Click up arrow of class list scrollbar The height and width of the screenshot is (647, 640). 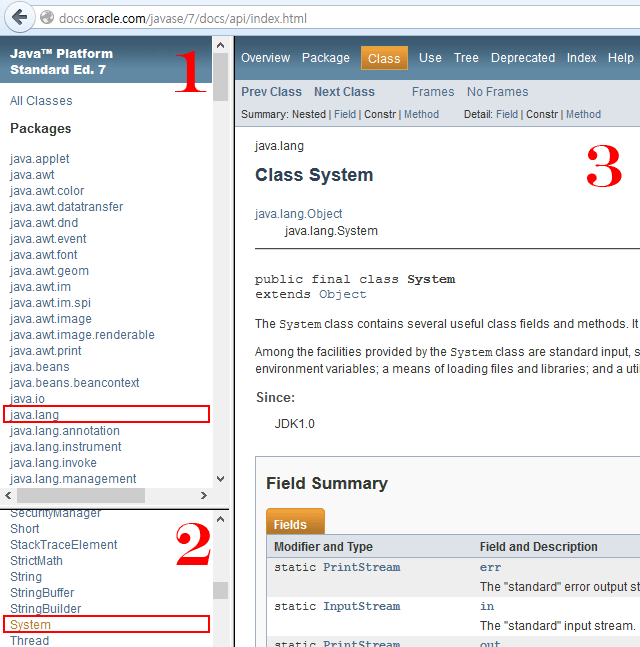coord(220,519)
